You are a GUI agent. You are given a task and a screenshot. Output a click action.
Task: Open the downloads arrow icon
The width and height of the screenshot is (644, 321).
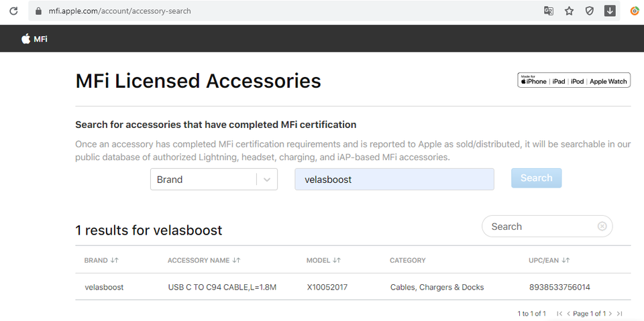610,11
